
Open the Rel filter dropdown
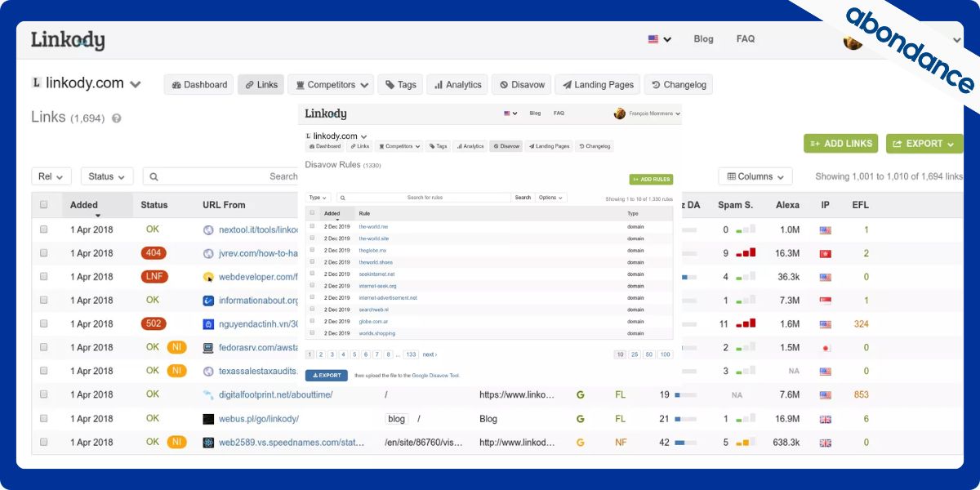click(51, 176)
